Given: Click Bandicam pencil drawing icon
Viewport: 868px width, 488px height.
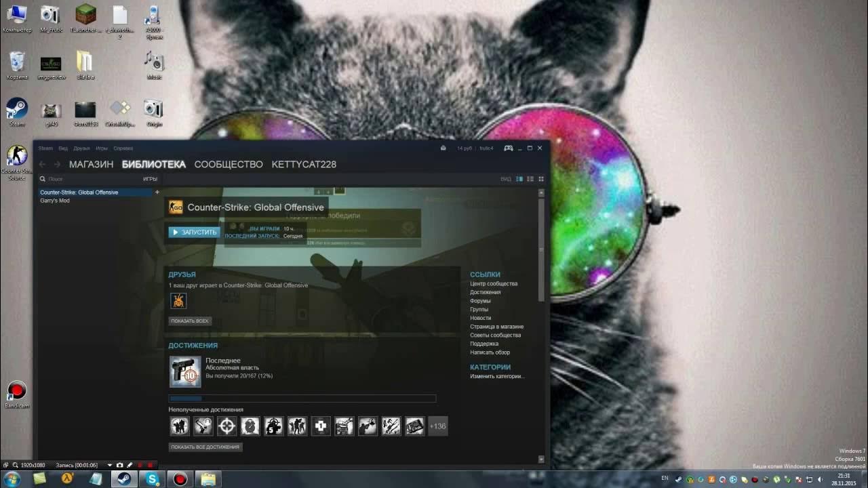Looking at the screenshot, I should pyautogui.click(x=130, y=465).
